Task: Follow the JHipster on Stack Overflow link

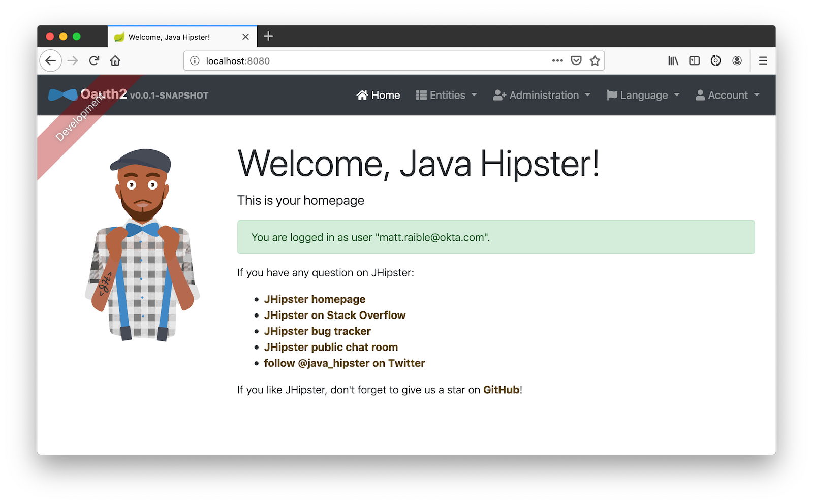Action: coord(334,316)
